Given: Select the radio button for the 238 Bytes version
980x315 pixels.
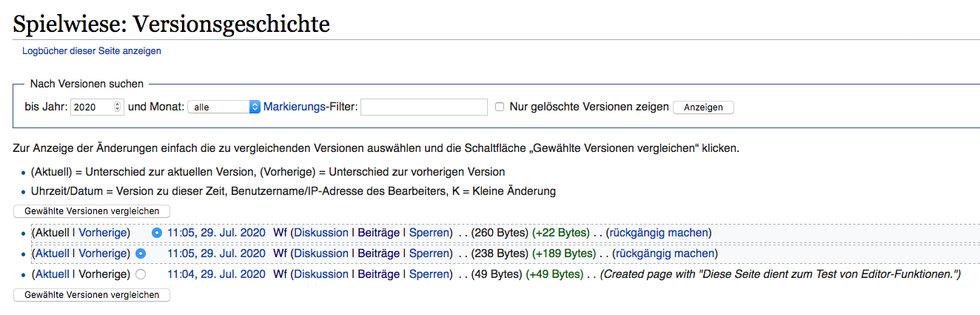Looking at the screenshot, I should tap(141, 253).
